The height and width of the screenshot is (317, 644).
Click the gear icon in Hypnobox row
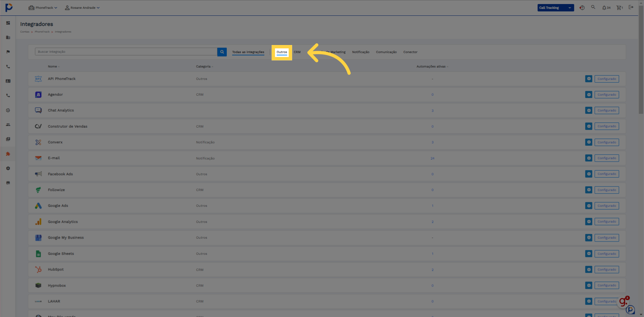click(589, 285)
